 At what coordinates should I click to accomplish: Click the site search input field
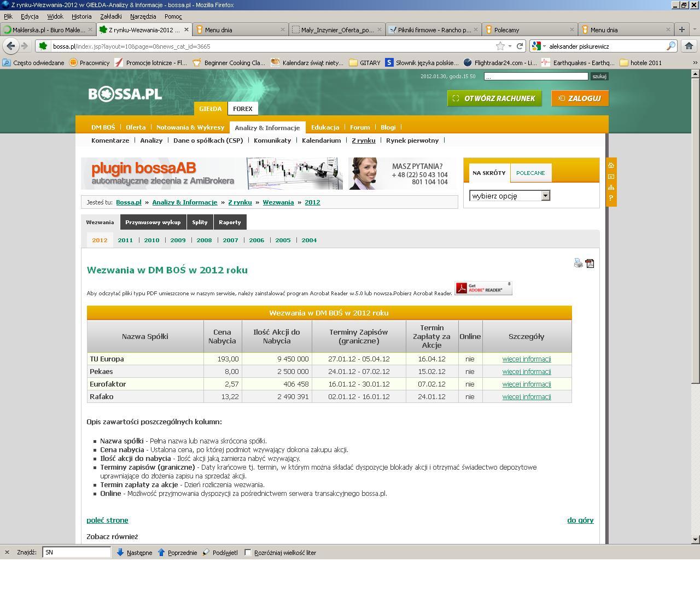[x=536, y=76]
